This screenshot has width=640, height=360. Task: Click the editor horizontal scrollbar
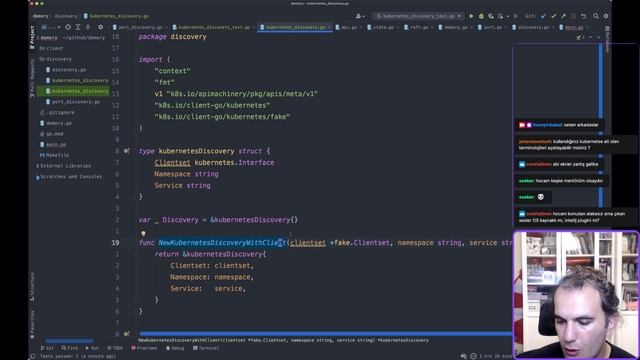325,334
